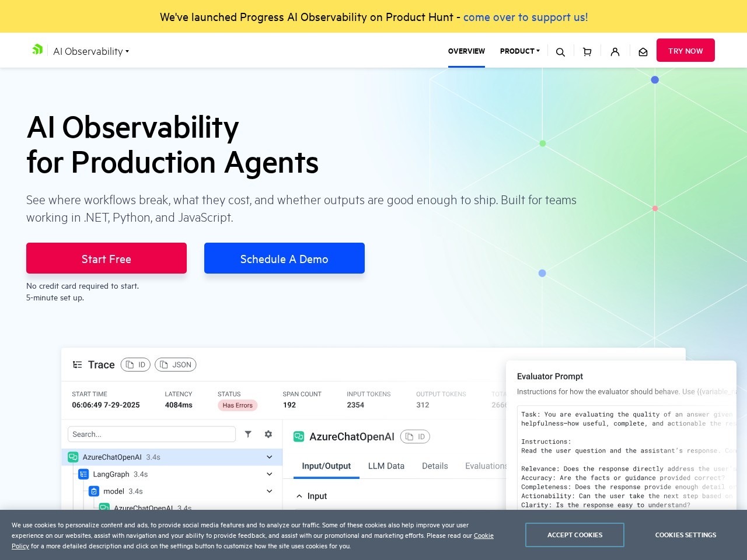Click the Progress logo icon
The width and height of the screenshot is (747, 560).
point(37,50)
